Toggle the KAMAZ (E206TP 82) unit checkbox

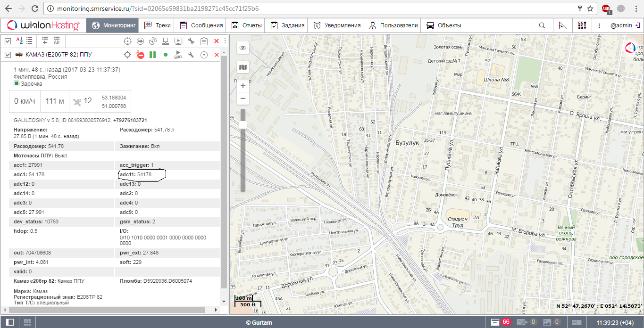[x=8, y=55]
